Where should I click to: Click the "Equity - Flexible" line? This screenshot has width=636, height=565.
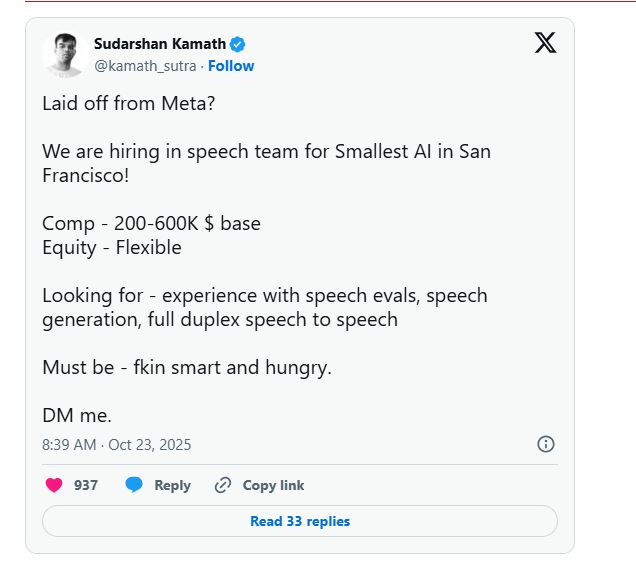[112, 247]
